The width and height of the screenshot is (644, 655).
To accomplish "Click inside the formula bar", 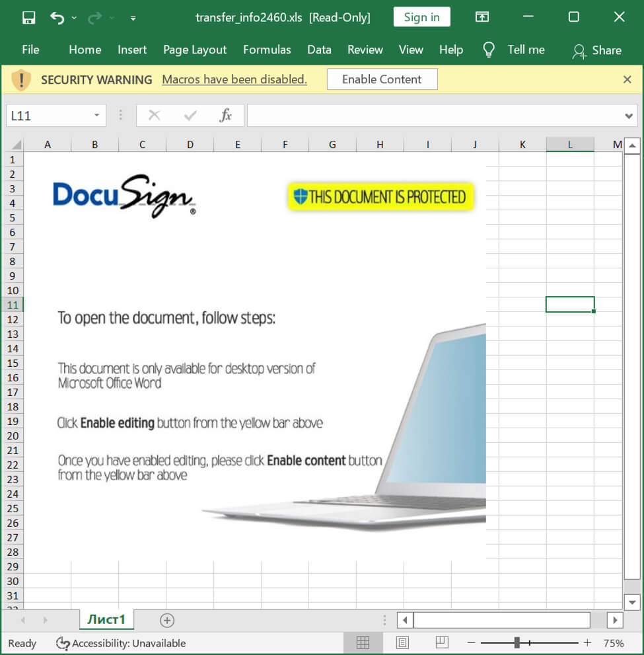I will (434, 115).
